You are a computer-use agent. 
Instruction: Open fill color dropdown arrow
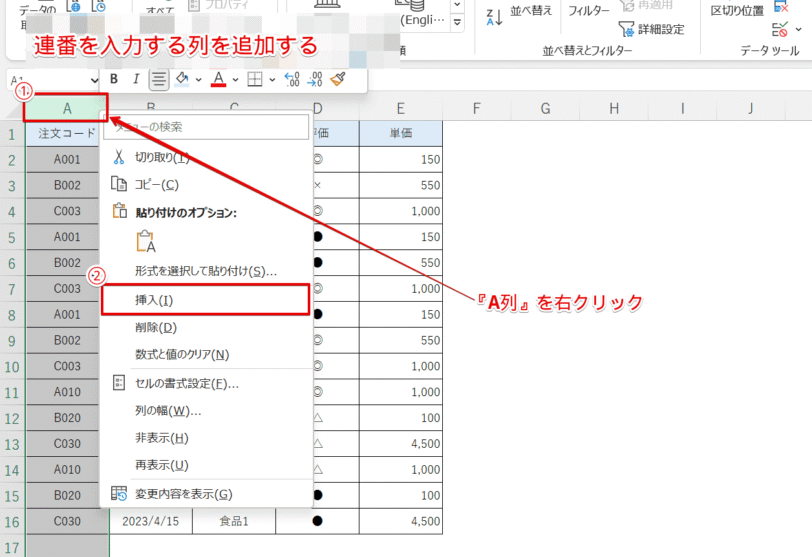tap(198, 80)
